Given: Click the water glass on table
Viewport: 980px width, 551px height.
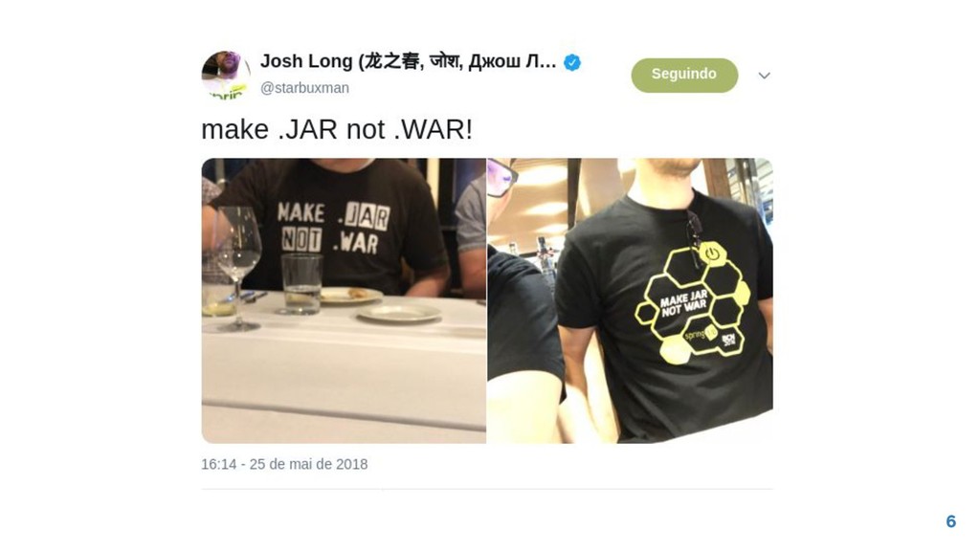Looking at the screenshot, I should pyautogui.click(x=301, y=283).
